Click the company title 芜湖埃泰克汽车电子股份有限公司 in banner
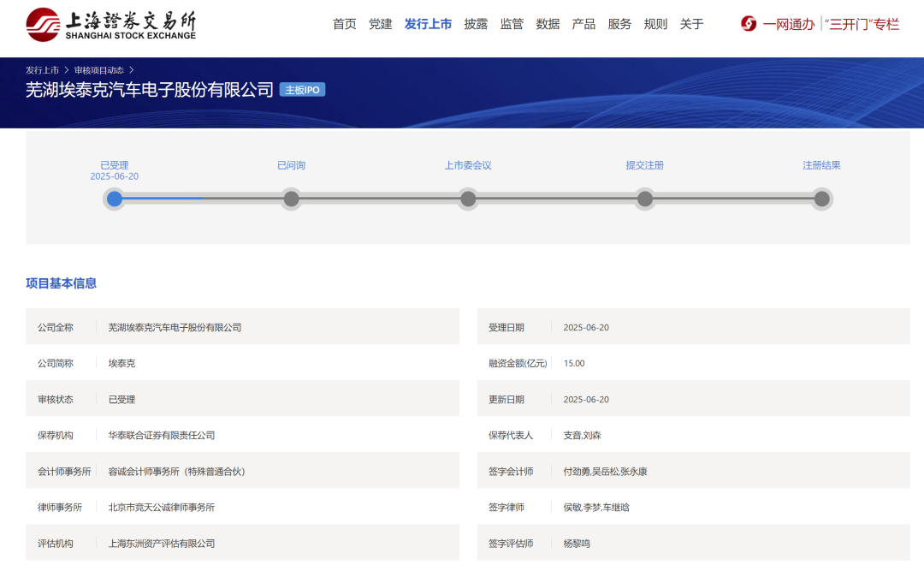The height and width of the screenshot is (571, 924). 150,90
